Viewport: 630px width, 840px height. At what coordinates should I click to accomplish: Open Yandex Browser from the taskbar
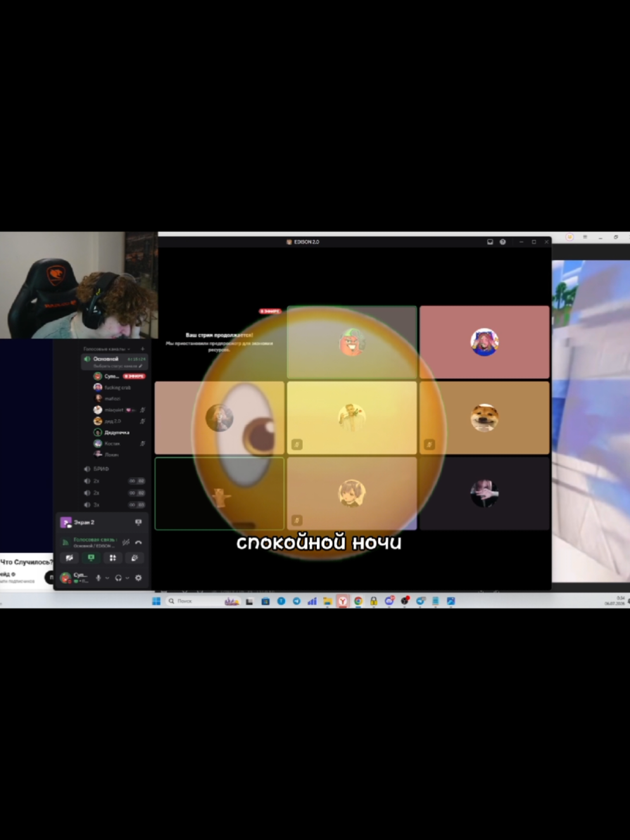342,601
